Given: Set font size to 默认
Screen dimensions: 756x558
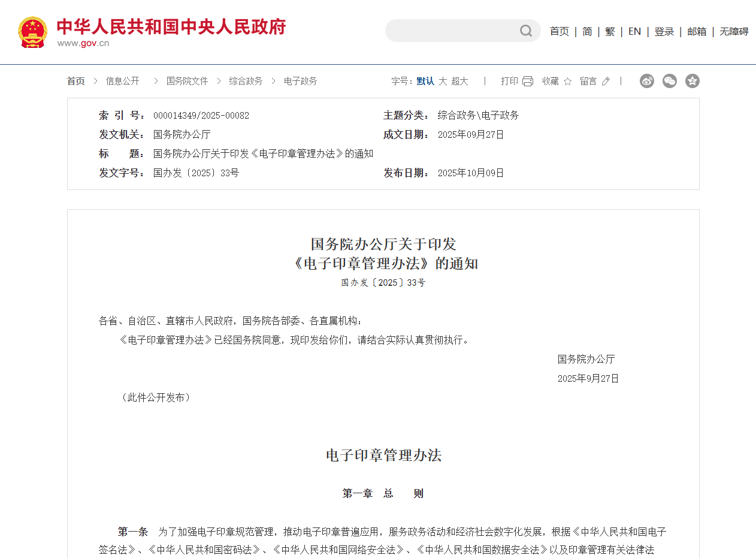Looking at the screenshot, I should (x=425, y=81).
